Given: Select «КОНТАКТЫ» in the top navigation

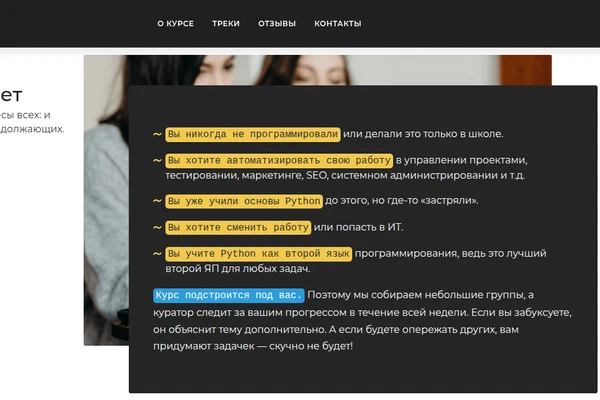Looking at the screenshot, I should click(337, 24).
